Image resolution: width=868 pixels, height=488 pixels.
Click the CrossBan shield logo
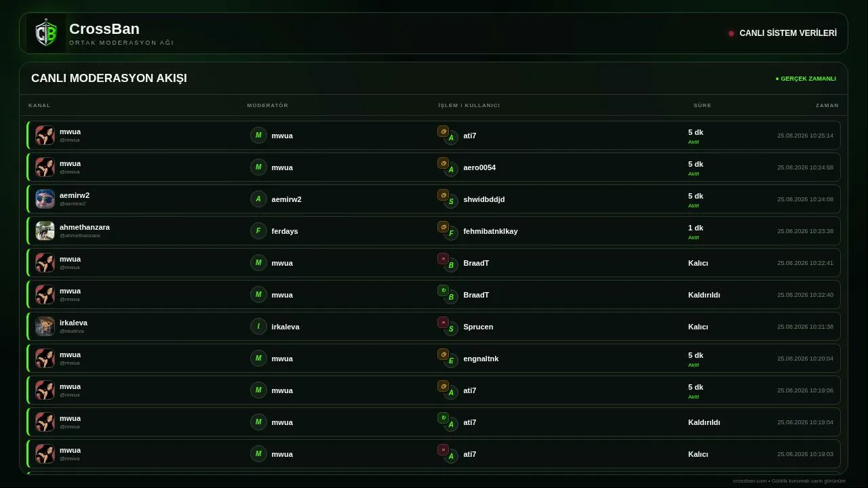pos(46,33)
